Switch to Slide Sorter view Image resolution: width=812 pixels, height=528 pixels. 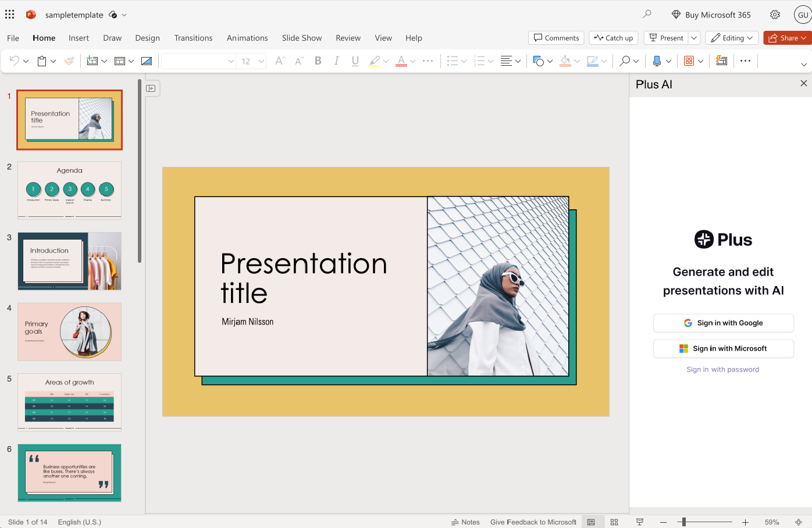(614, 522)
